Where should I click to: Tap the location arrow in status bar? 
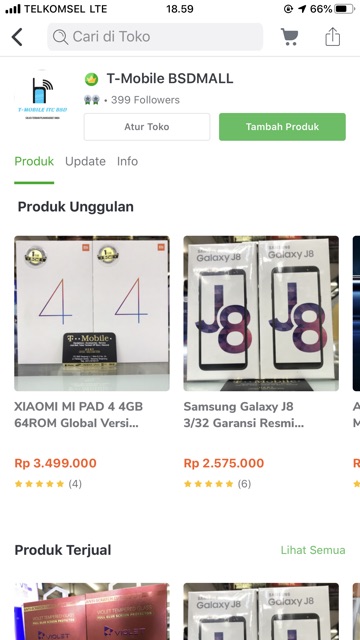pyautogui.click(x=302, y=9)
